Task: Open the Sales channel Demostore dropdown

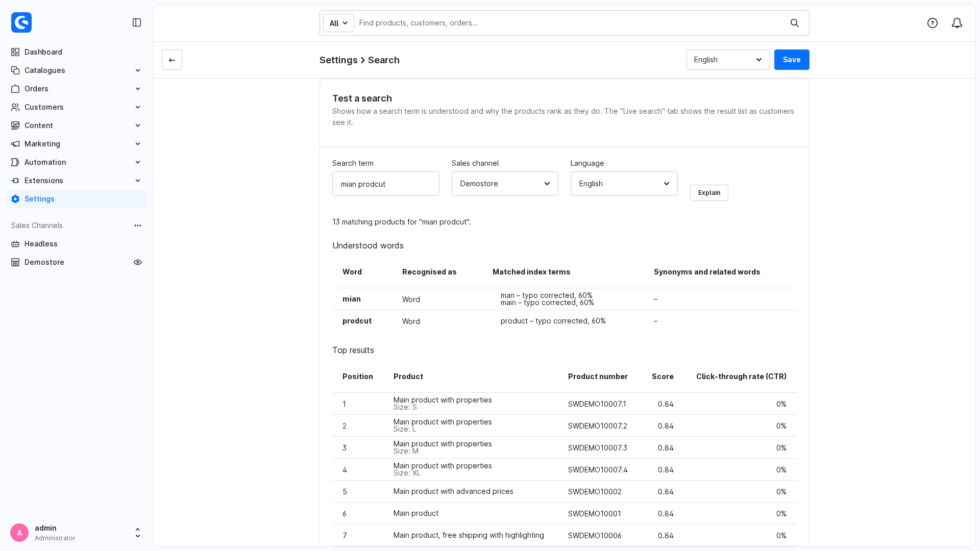Action: (x=505, y=184)
